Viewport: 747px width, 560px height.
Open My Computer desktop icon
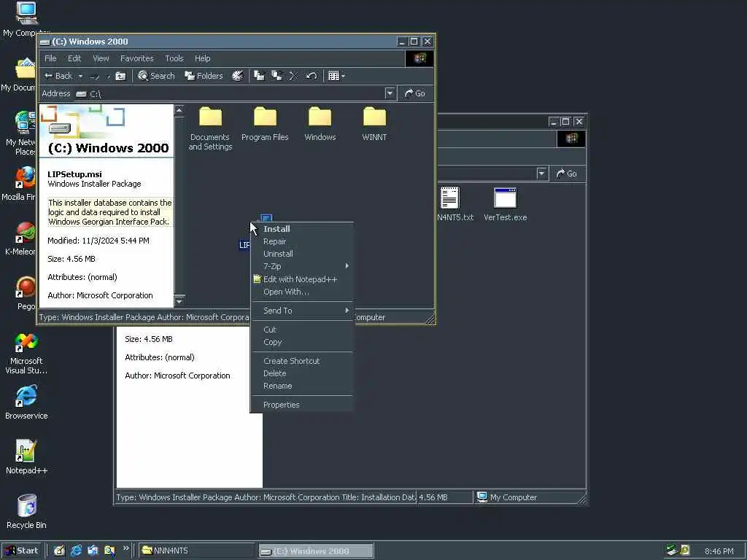(x=26, y=19)
